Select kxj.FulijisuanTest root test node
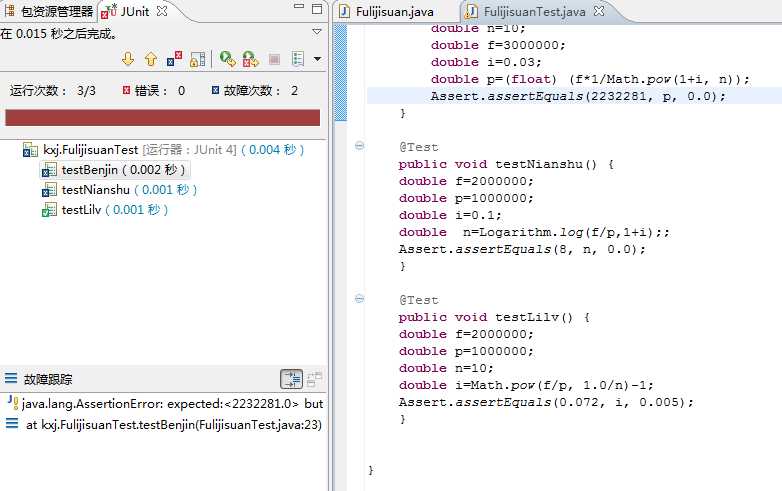Viewport: 782px width, 491px height. (164, 150)
